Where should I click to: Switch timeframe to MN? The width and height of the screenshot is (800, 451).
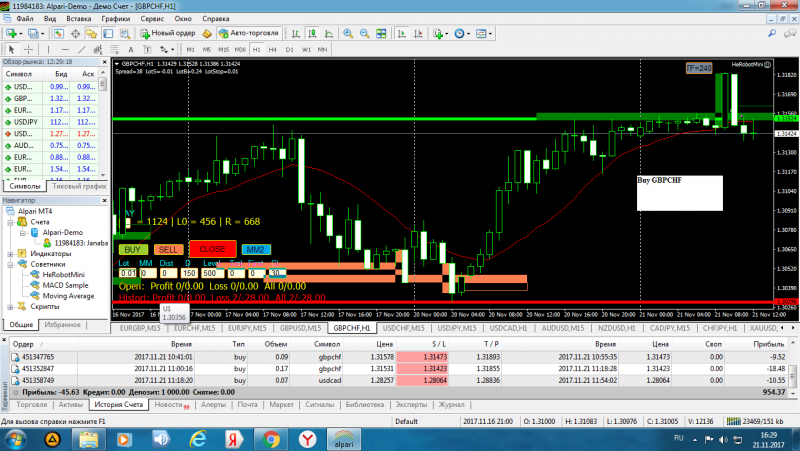pos(322,49)
